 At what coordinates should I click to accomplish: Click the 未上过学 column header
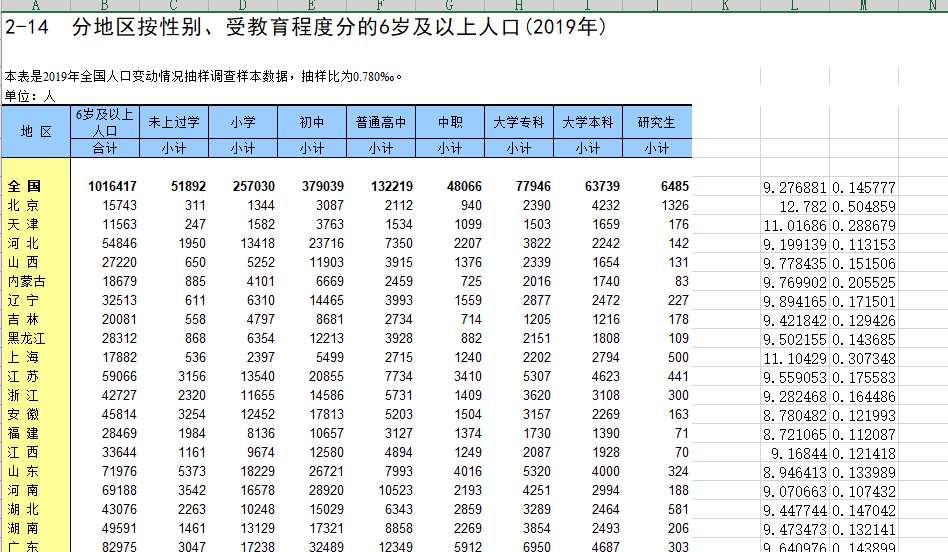tap(174, 122)
